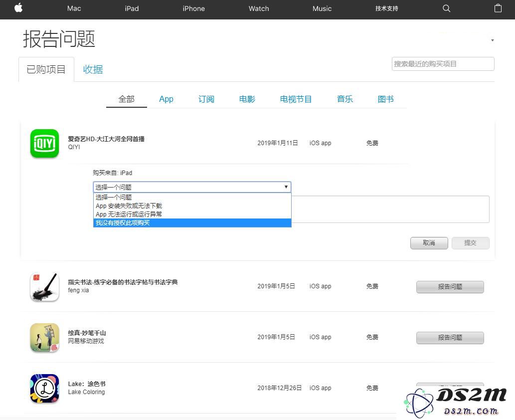
Task: Click 报告问题 for 绘真·妙笔千山
Action: coord(450,338)
